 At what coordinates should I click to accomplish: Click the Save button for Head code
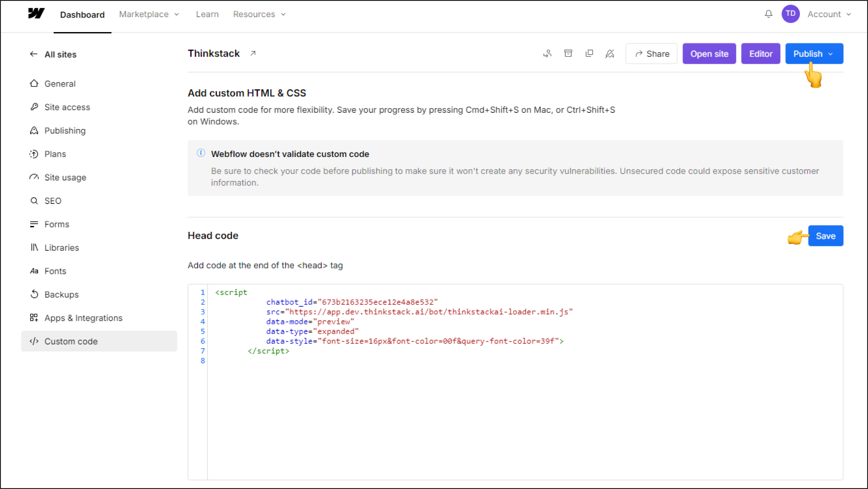(826, 235)
